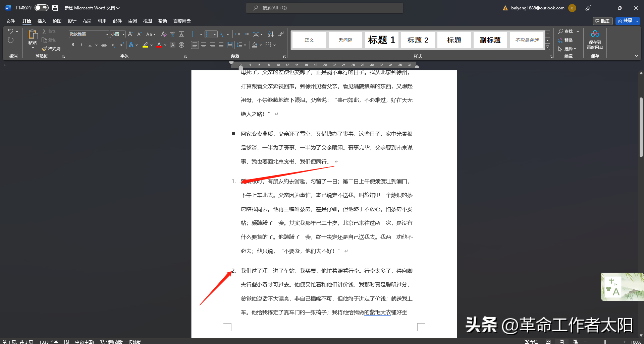Click the pen icon in the title bar

click(588, 8)
